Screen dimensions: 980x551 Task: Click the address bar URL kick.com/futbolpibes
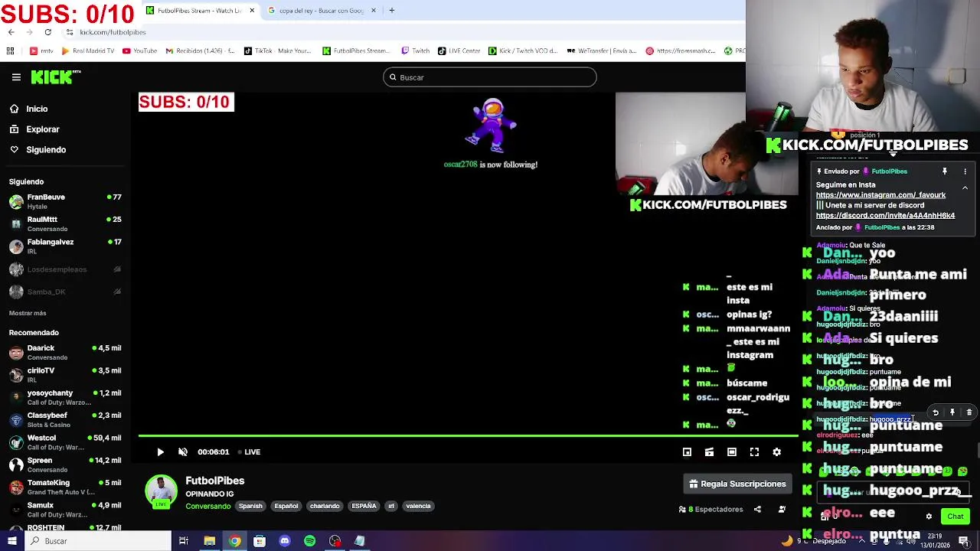click(113, 32)
